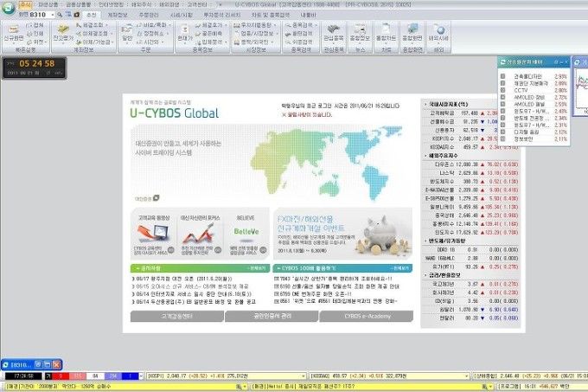Screen dimensions: 588x392
Task: Click 테마검색 theme search item
Action: pyautogui.click(x=299, y=34)
